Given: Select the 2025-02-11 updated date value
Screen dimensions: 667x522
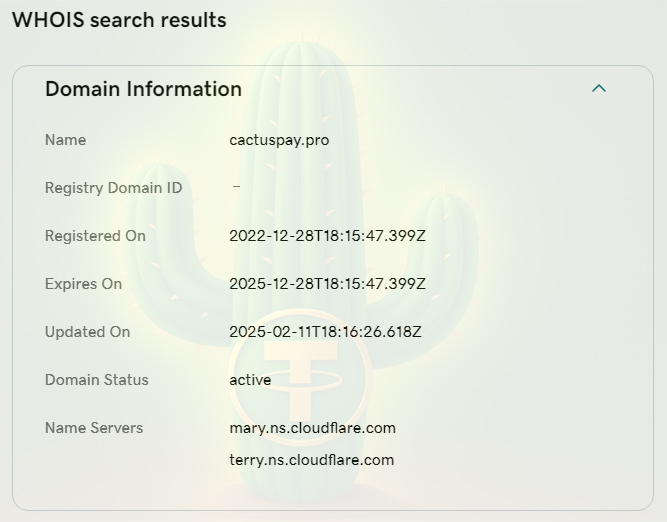Looking at the screenshot, I should click(325, 332).
